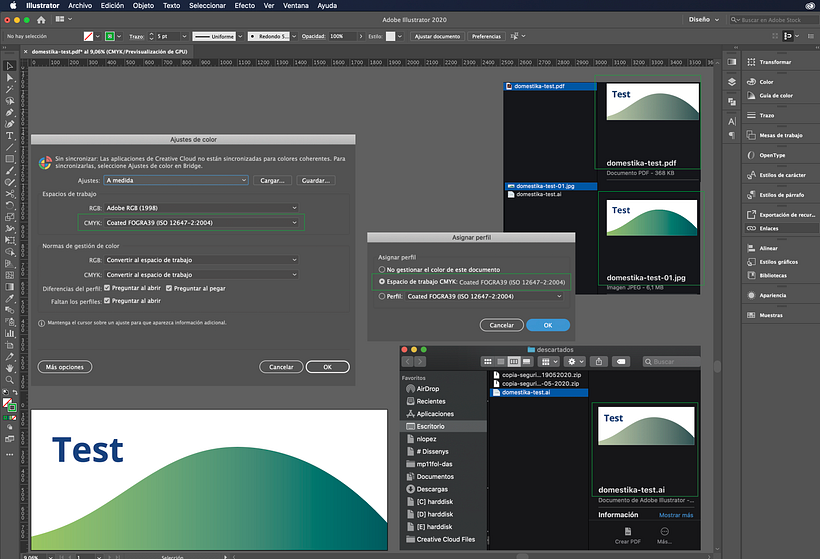The height and width of the screenshot is (559, 820).
Task: Select the Pen tool
Action: click(x=9, y=112)
